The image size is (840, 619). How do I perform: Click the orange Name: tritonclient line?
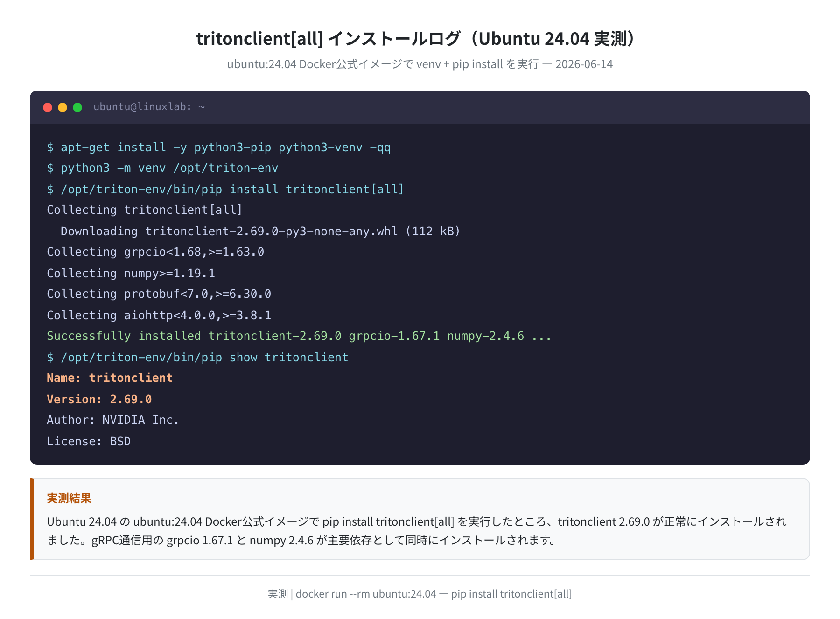pyautogui.click(x=110, y=378)
